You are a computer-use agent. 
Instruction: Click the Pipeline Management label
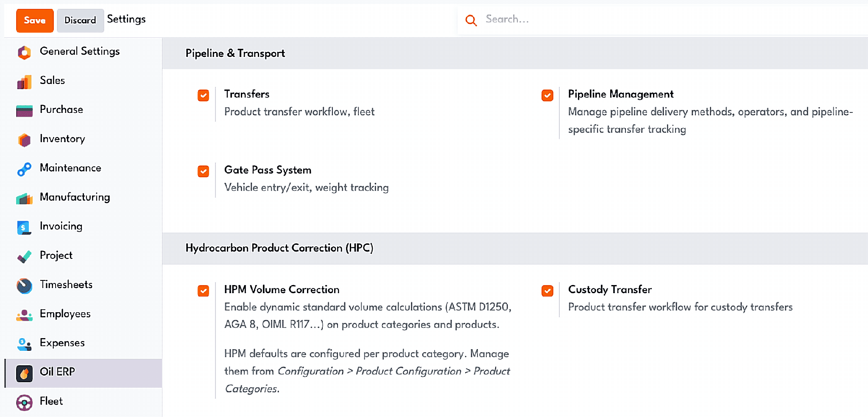tap(621, 94)
